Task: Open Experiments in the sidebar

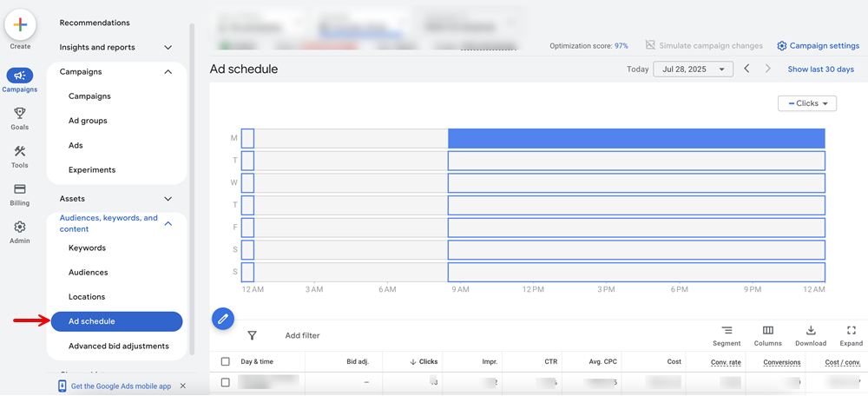Action: [92, 169]
